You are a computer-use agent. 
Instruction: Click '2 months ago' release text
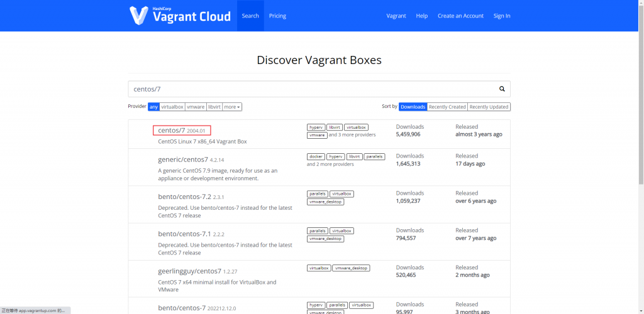click(473, 275)
